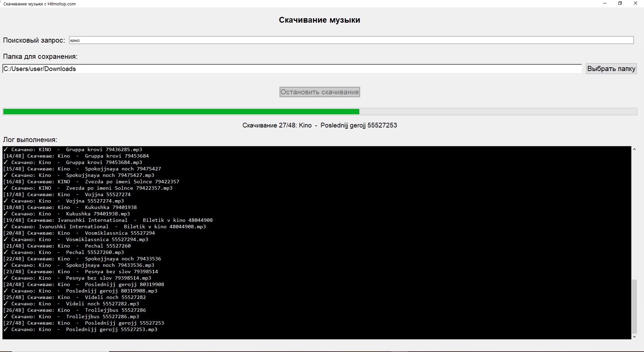This screenshot has height=352, width=644.
Task: Click log line '[22/48] Скачиваю: Kino - Spokojjnaya noch 79433536'
Action: pyautogui.click(x=82, y=259)
